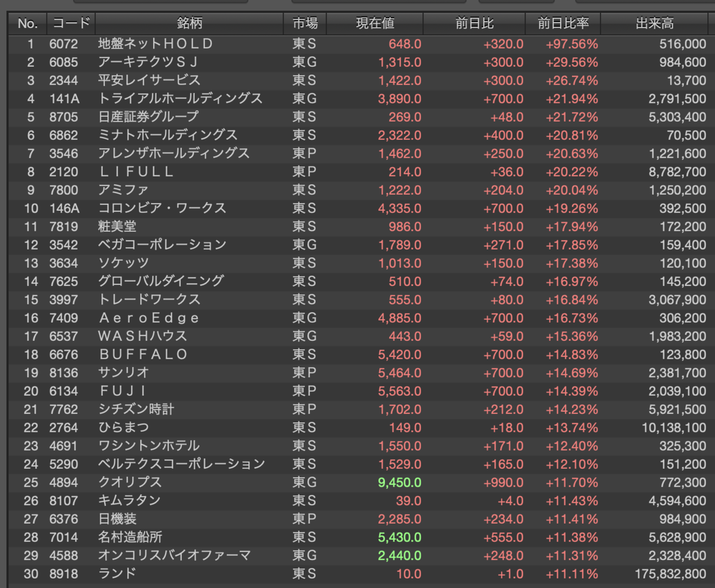Click price change +48.0
This screenshot has height=588, width=715.
506,117
